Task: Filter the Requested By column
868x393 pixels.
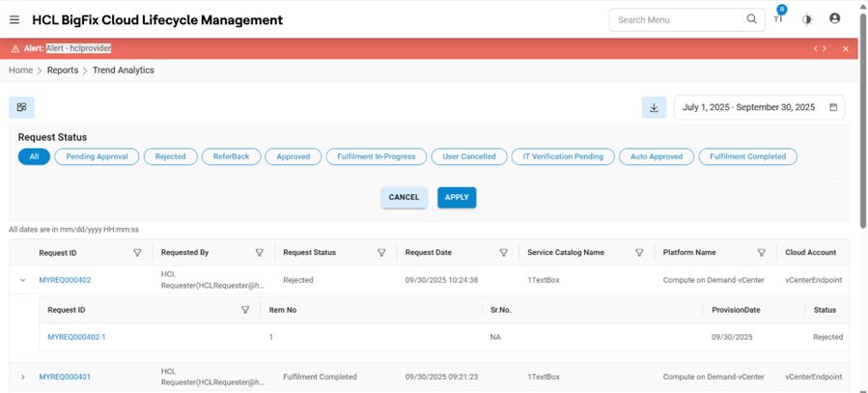Action: tap(259, 252)
